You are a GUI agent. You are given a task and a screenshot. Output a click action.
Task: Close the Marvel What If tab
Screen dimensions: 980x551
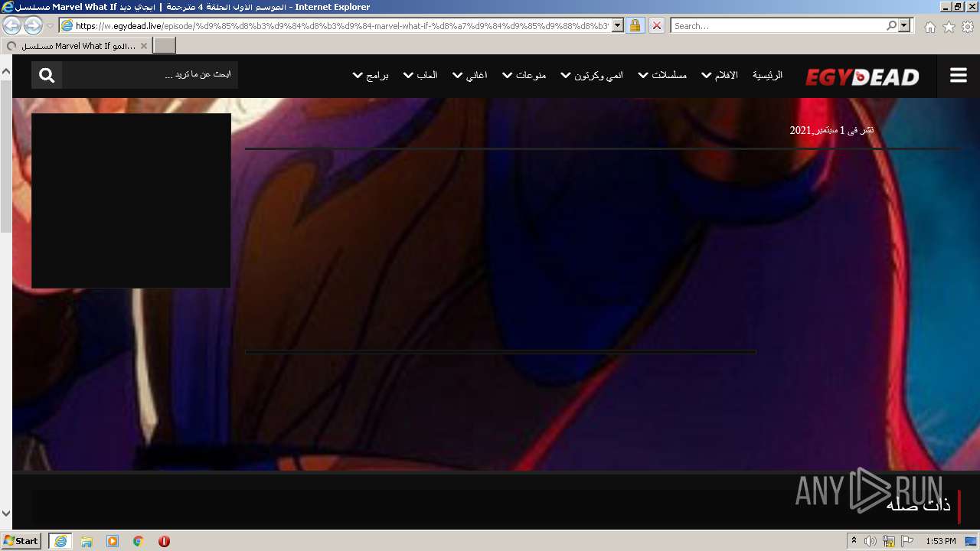tap(143, 46)
